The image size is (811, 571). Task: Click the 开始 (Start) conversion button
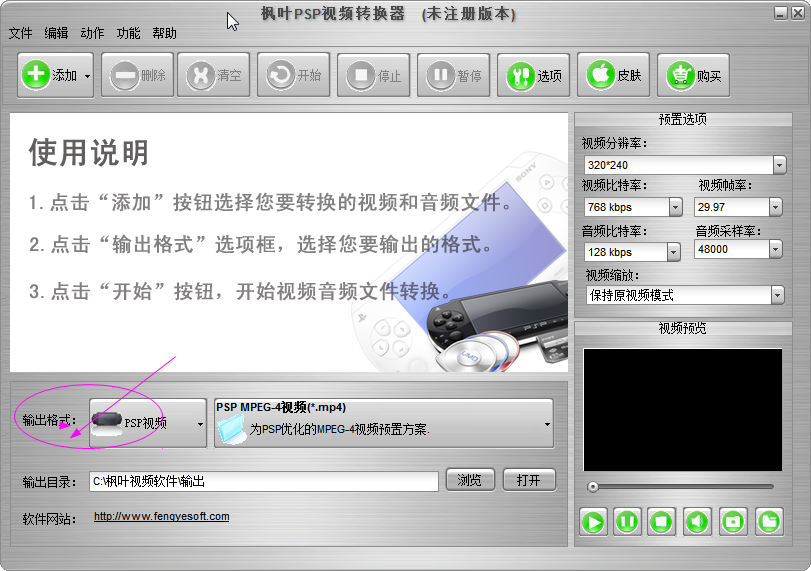point(293,76)
